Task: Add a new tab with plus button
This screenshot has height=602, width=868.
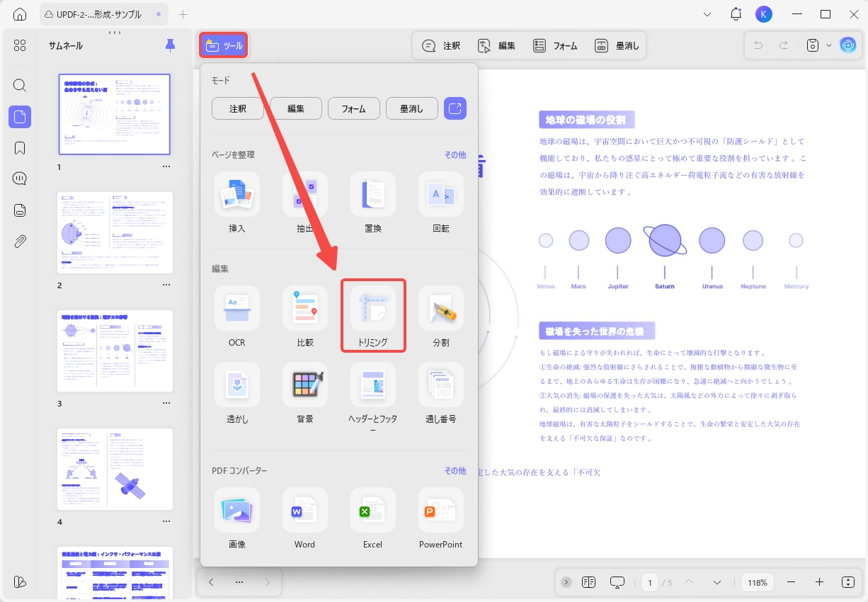Action: point(183,14)
